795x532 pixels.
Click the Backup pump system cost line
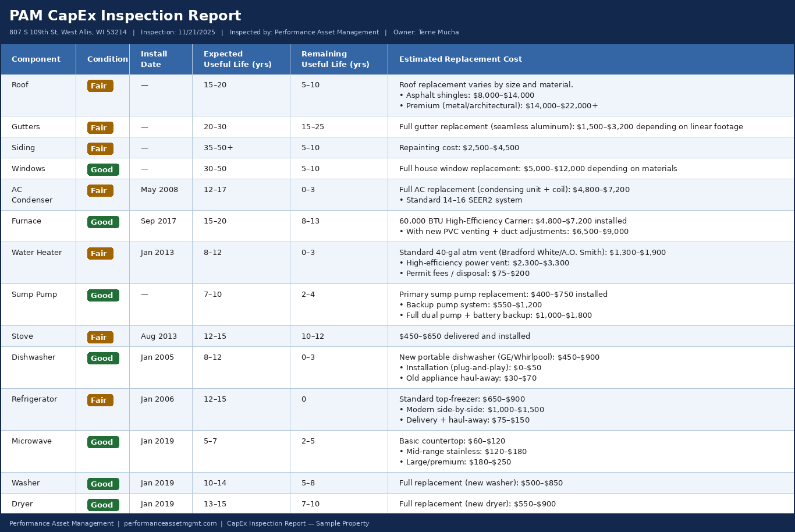[x=470, y=305]
